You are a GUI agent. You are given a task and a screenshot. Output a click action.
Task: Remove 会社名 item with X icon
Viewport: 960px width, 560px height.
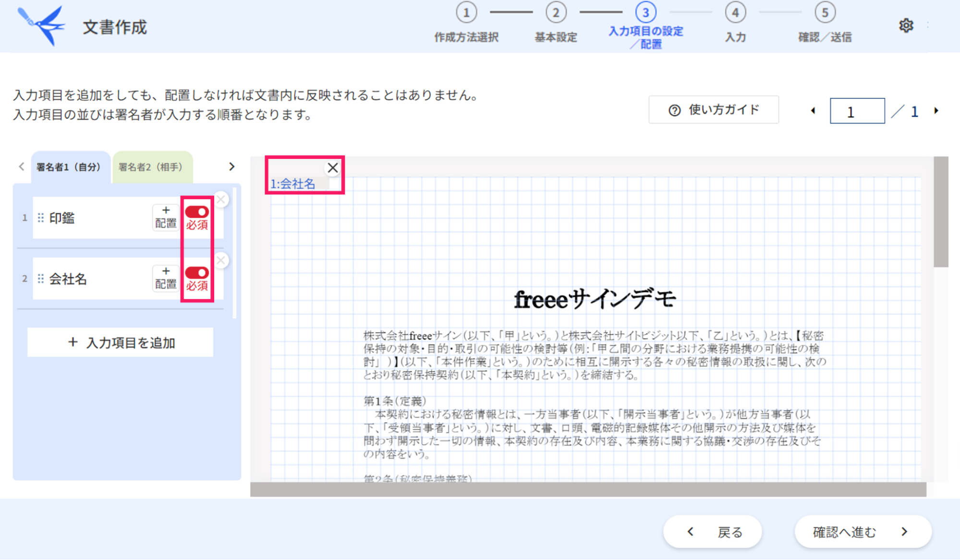(x=221, y=260)
